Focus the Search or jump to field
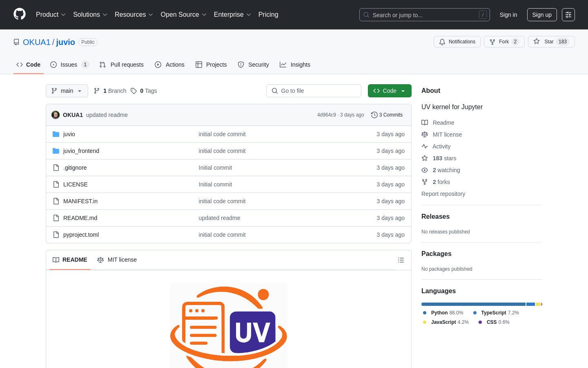The height and width of the screenshot is (368, 588). coord(424,15)
